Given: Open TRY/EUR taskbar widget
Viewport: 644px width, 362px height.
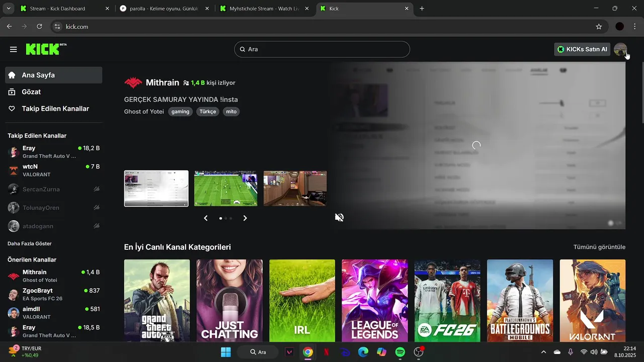Looking at the screenshot, I should point(25,351).
